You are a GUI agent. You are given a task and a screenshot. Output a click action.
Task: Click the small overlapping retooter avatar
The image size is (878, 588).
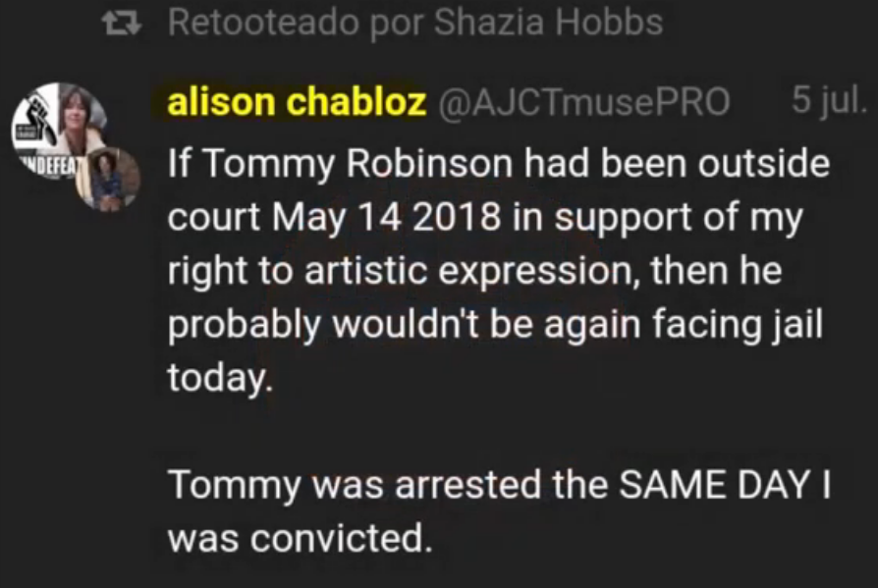[109, 179]
